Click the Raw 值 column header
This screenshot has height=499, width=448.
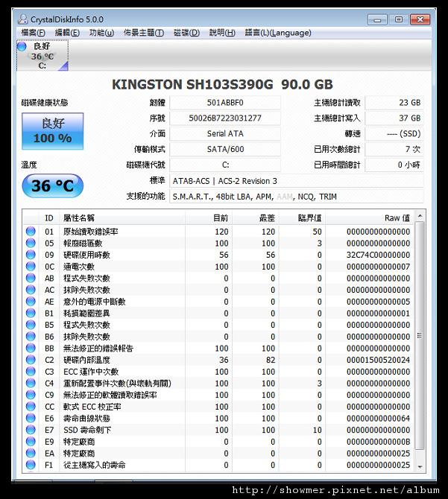[369, 218]
